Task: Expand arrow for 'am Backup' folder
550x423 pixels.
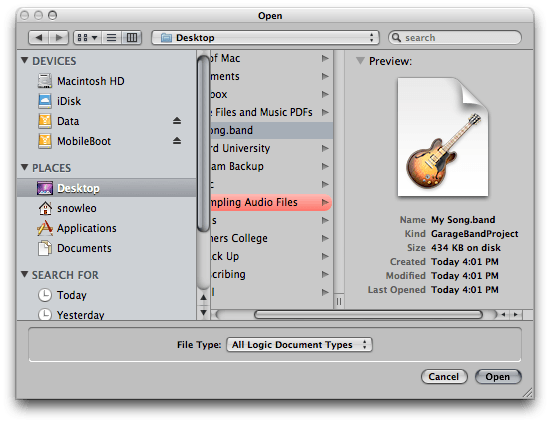Action: coord(325,166)
